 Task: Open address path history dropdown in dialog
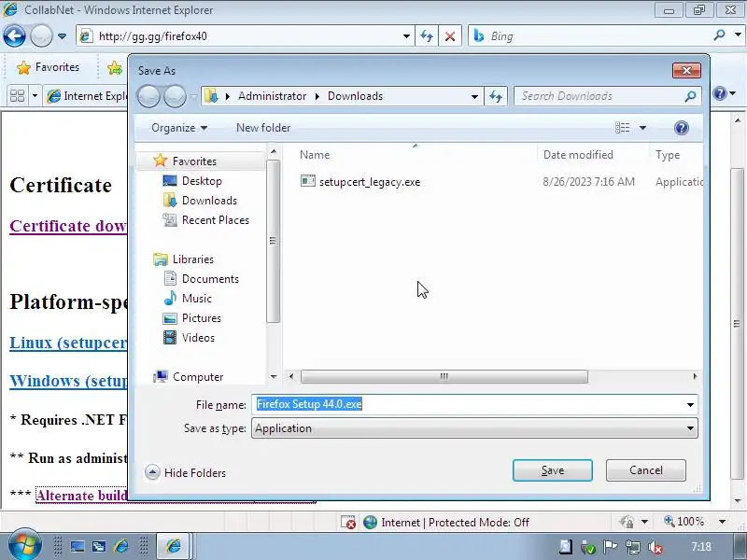click(474, 97)
